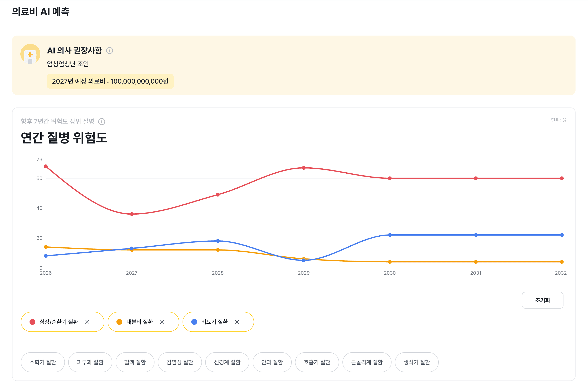
Task: Add 호흡기 질환 to the chart
Action: point(317,362)
